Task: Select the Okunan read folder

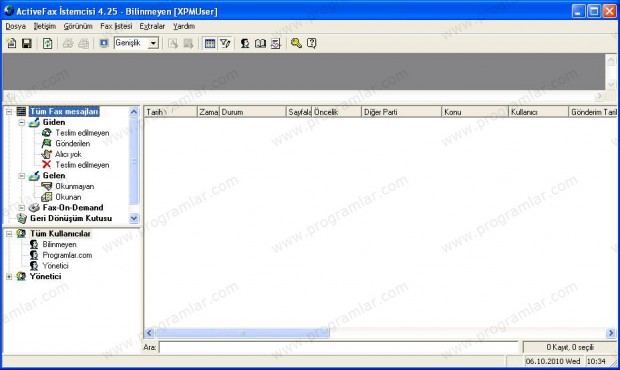Action: pos(68,197)
